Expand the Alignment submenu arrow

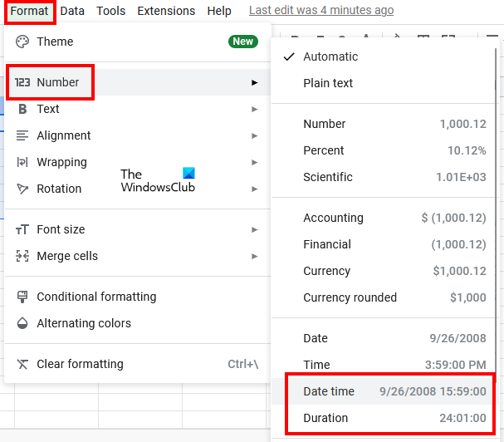point(255,135)
